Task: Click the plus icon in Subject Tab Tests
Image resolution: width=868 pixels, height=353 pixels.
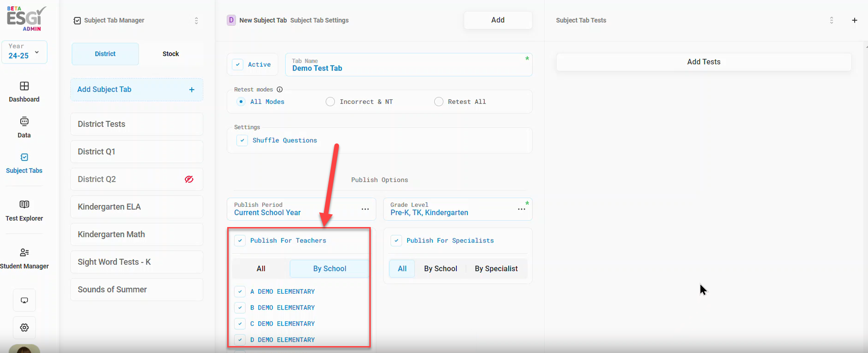Action: pos(855,20)
